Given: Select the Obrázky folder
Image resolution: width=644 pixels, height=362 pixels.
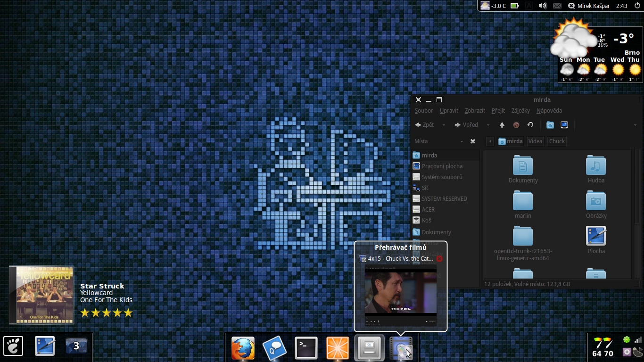Looking at the screenshot, I should (x=596, y=200).
